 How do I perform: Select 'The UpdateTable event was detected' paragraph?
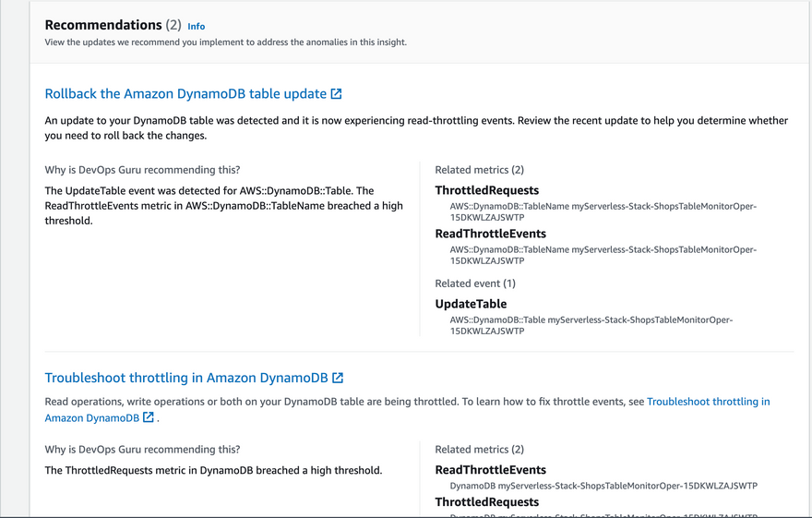click(x=223, y=206)
